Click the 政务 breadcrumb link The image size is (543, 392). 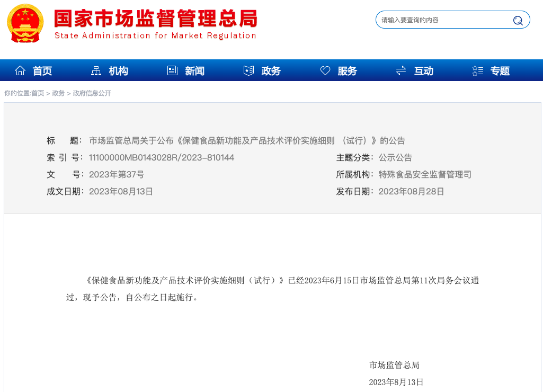click(x=58, y=93)
